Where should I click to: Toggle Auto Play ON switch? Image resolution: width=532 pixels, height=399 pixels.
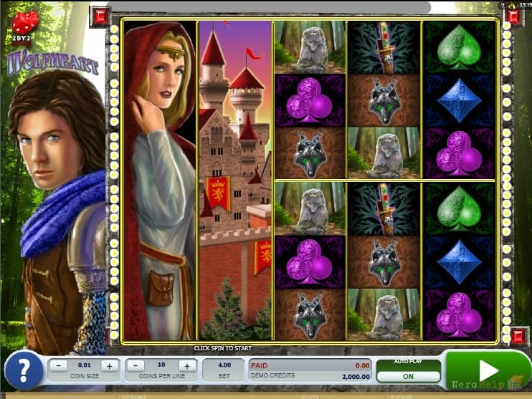pos(408,376)
